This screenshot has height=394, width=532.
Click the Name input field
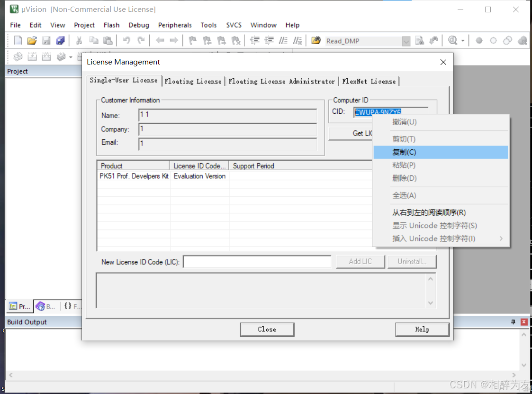coord(228,116)
